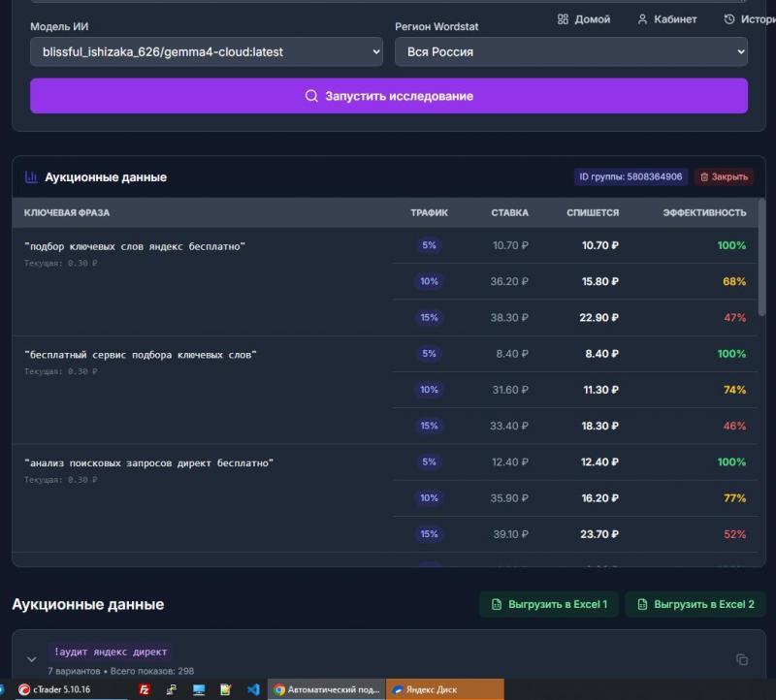Click the copy icon in аудит row
The image size is (776, 700).
pos(741,659)
